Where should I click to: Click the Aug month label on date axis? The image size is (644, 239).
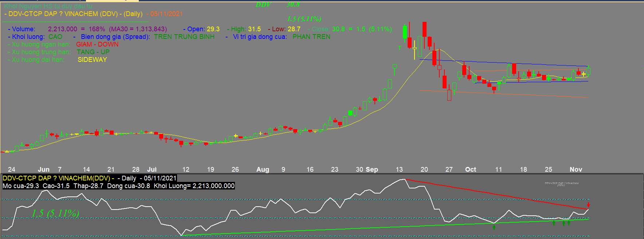click(x=262, y=170)
